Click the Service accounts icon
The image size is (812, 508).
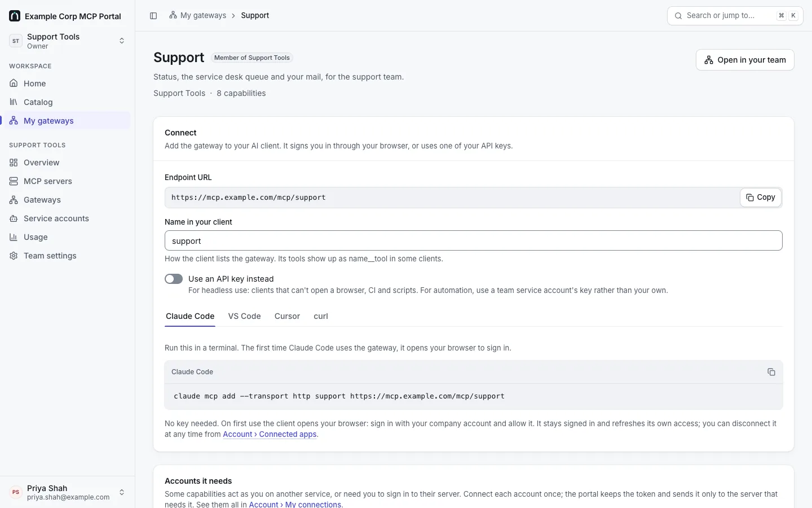[14, 218]
